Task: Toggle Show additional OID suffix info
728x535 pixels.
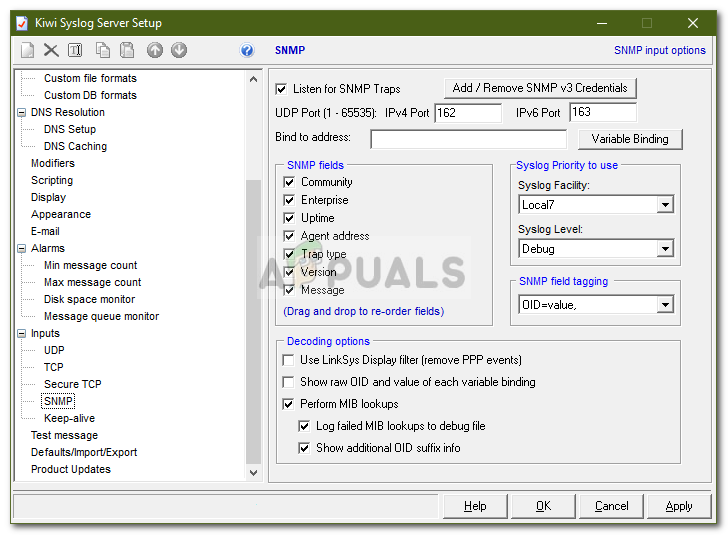Action: pyautogui.click(x=304, y=448)
